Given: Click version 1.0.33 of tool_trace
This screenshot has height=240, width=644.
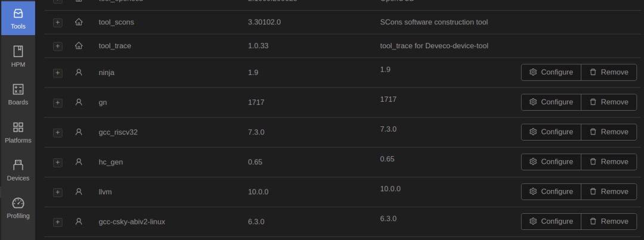Looking at the screenshot, I should [x=258, y=46].
